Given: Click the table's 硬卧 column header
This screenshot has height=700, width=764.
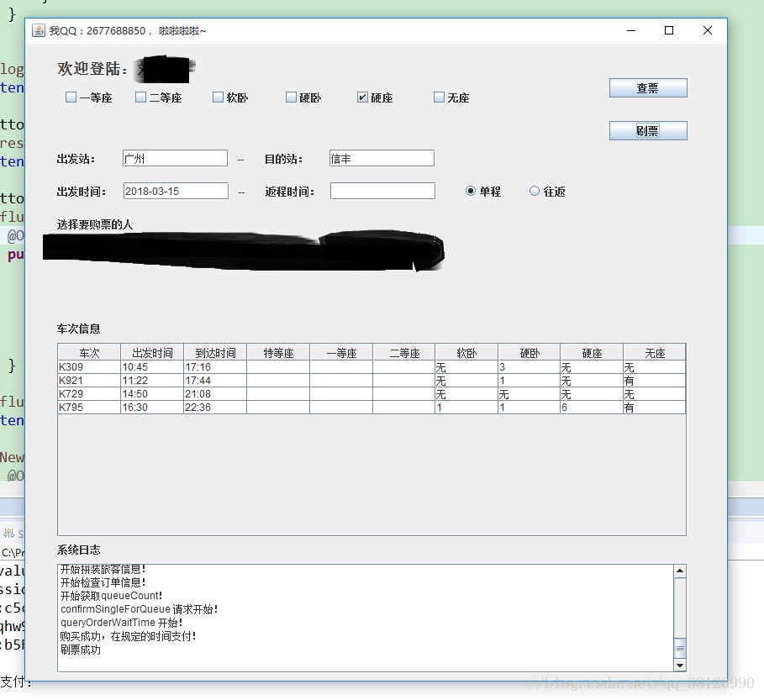Looking at the screenshot, I should coord(530,353).
